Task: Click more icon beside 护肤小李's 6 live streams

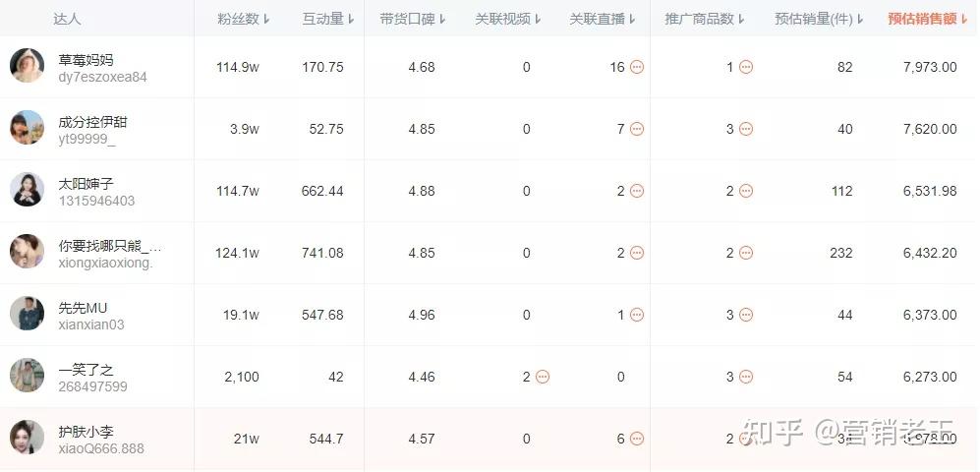Action: (636, 439)
